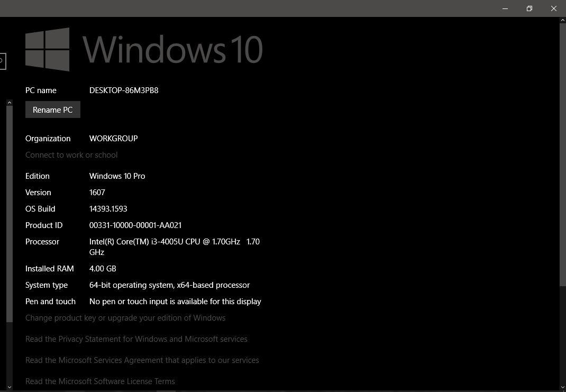Open Connect to work or school
This screenshot has width=566, height=392.
pos(71,154)
